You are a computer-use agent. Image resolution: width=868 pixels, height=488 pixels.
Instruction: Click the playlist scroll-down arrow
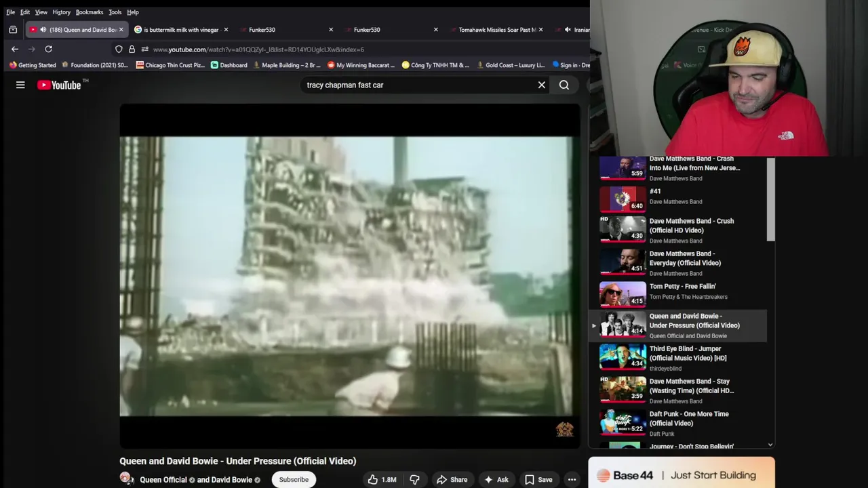(770, 445)
